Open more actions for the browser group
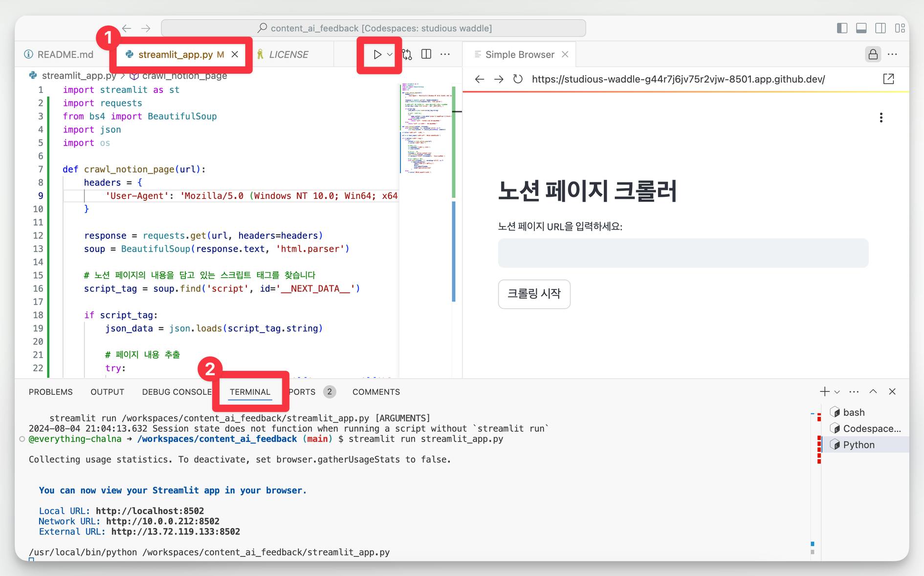924x576 pixels. [x=892, y=54]
